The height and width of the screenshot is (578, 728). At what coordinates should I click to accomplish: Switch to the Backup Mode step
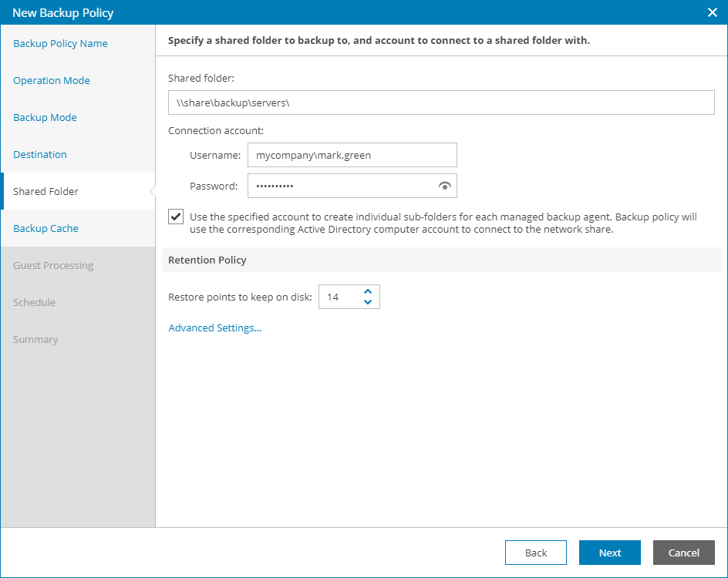(45, 117)
